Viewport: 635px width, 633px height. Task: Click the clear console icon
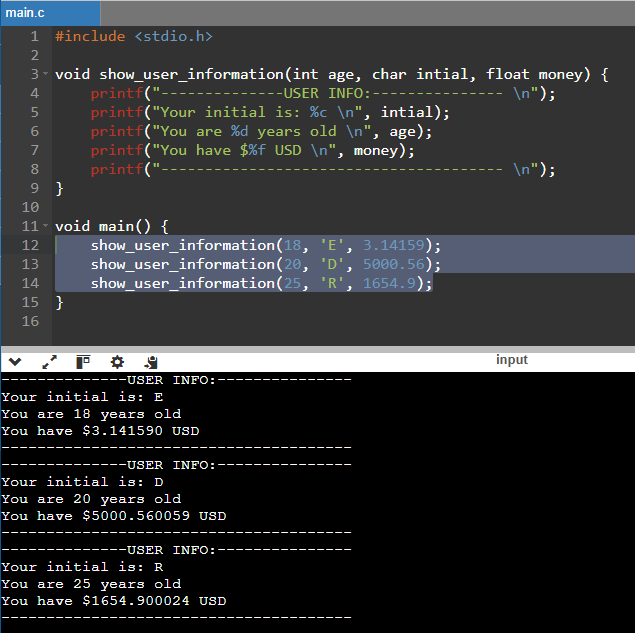pos(151,362)
